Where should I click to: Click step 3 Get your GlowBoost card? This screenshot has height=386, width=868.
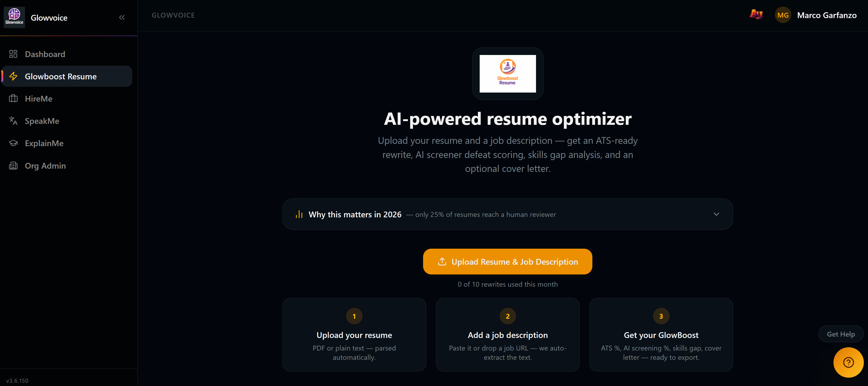pyautogui.click(x=661, y=335)
